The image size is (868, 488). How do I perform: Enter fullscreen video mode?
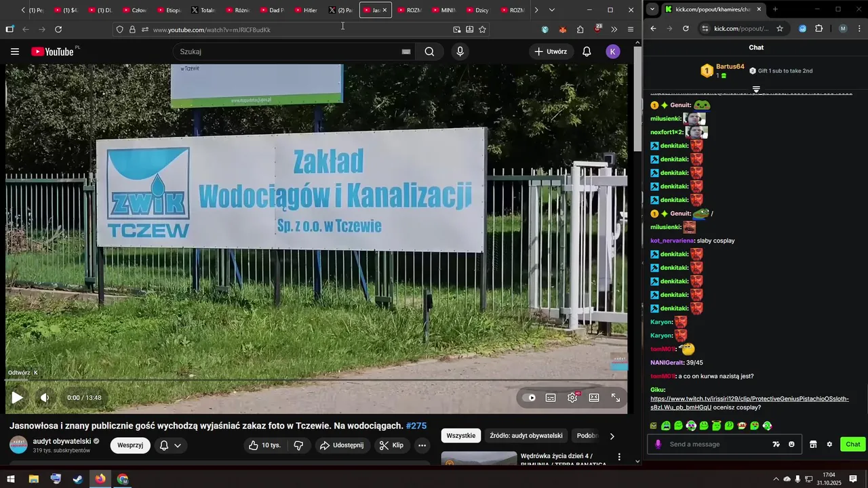coord(616,398)
